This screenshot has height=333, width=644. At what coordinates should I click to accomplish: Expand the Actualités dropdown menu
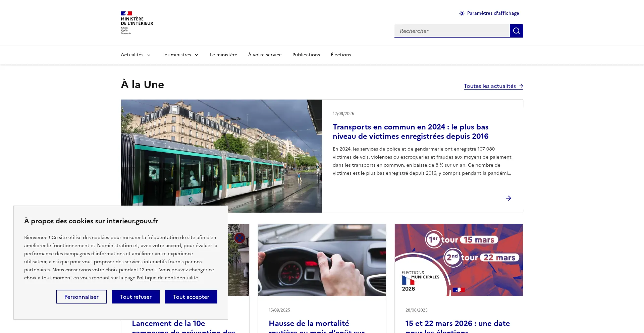point(136,55)
